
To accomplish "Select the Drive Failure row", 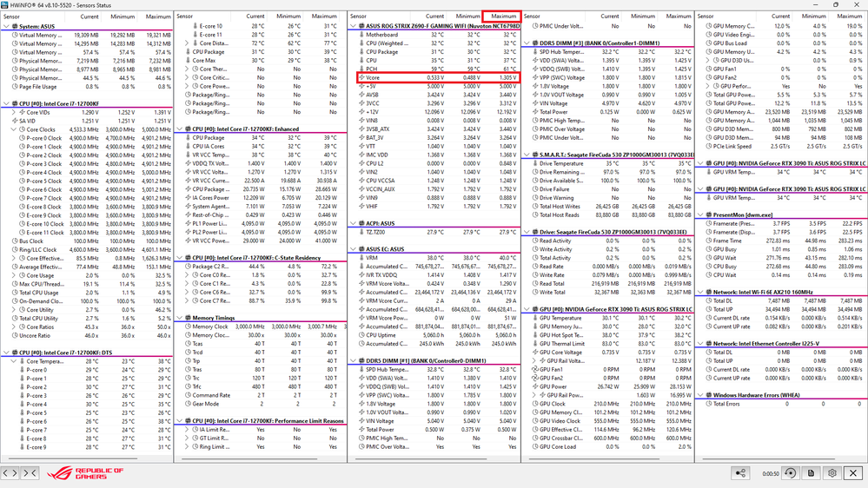I will click(x=608, y=189).
